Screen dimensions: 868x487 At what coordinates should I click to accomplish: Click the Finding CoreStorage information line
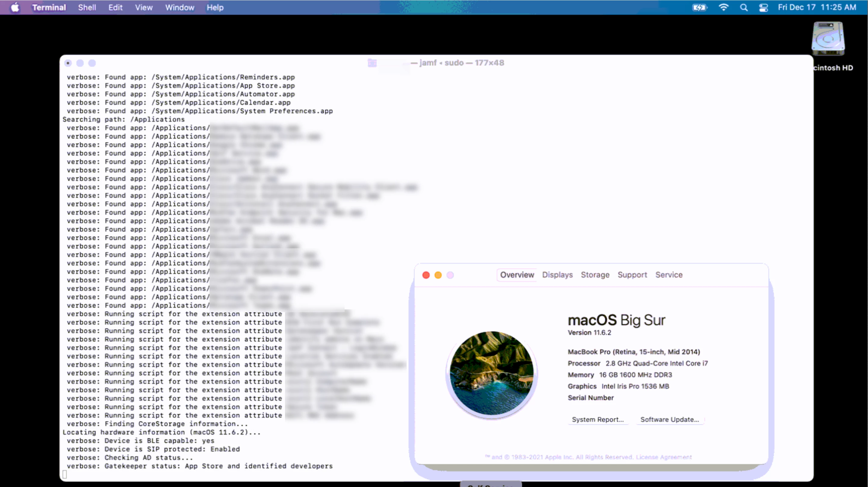point(157,423)
